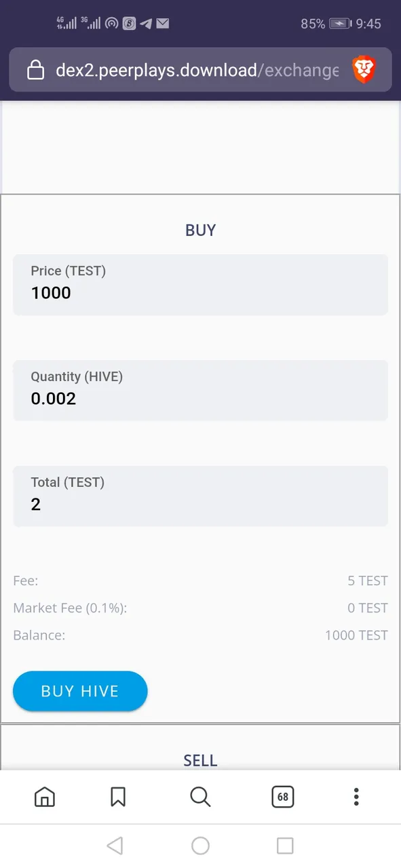The width and height of the screenshot is (401, 868).
Task: Tap the dex2.peerplays.download address bar
Action: tap(197, 70)
